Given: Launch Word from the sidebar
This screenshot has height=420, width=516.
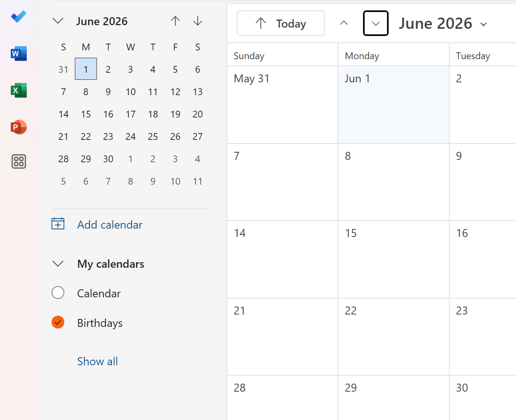Looking at the screenshot, I should 19,53.
